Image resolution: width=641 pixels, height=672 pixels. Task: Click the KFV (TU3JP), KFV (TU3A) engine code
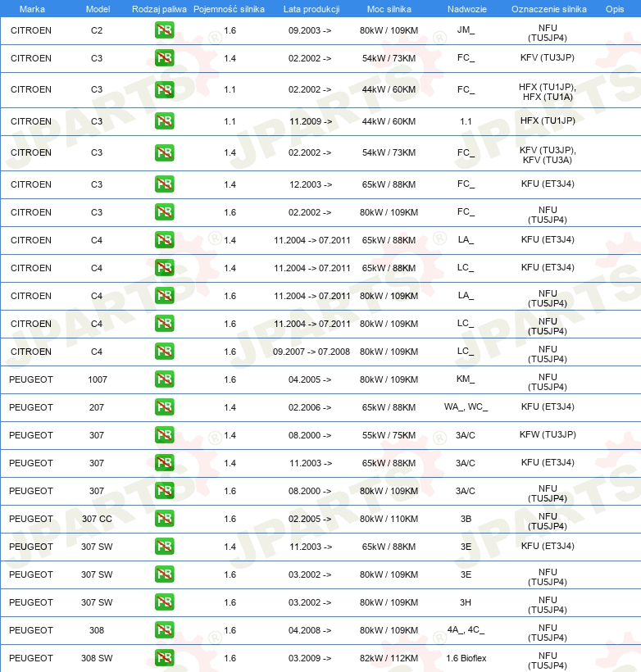pyautogui.click(x=548, y=155)
